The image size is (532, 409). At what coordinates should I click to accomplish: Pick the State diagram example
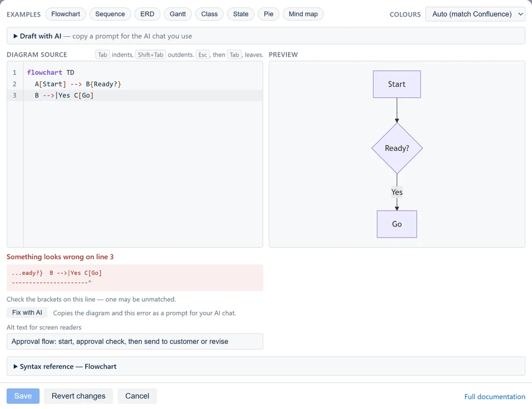click(241, 14)
